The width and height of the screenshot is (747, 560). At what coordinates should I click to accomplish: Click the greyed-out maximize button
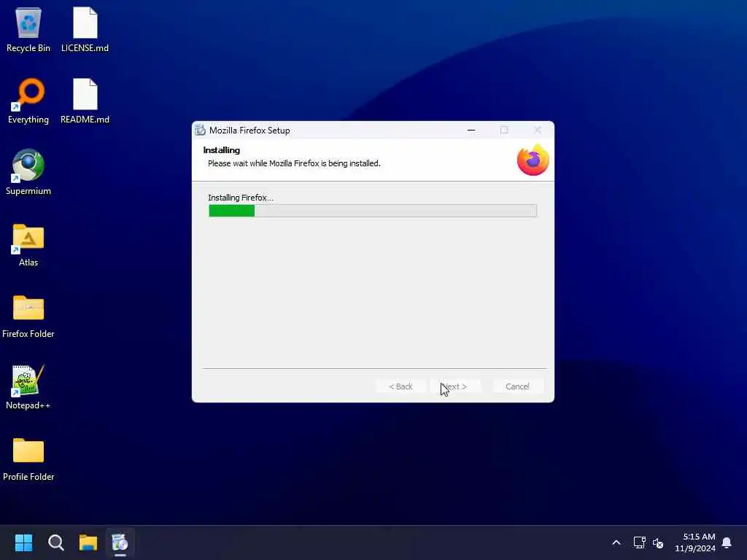click(504, 130)
